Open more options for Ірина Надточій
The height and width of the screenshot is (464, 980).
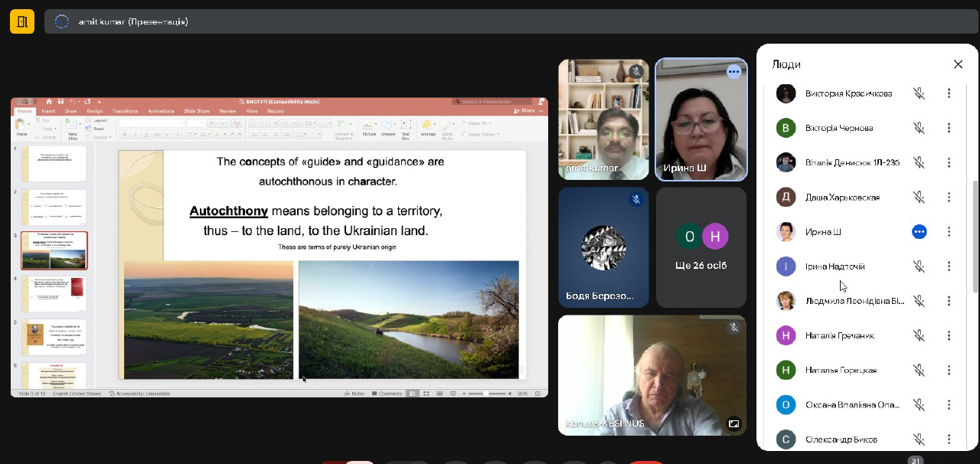[x=949, y=266]
